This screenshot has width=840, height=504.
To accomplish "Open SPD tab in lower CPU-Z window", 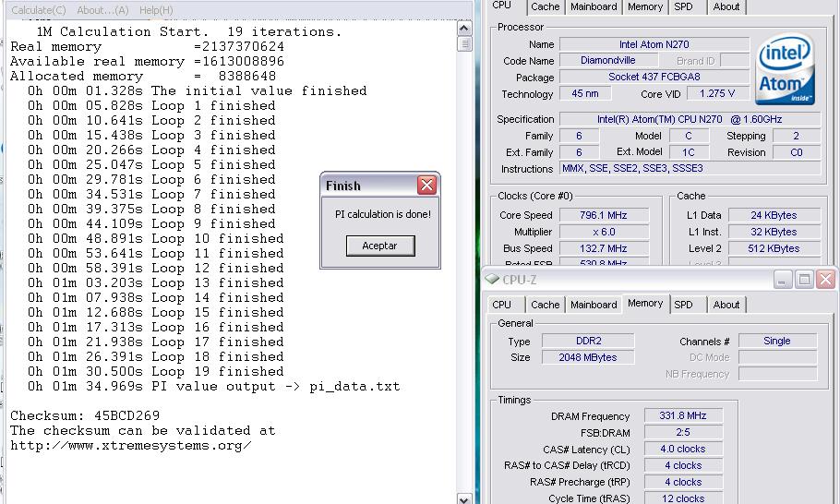I will tap(684, 305).
